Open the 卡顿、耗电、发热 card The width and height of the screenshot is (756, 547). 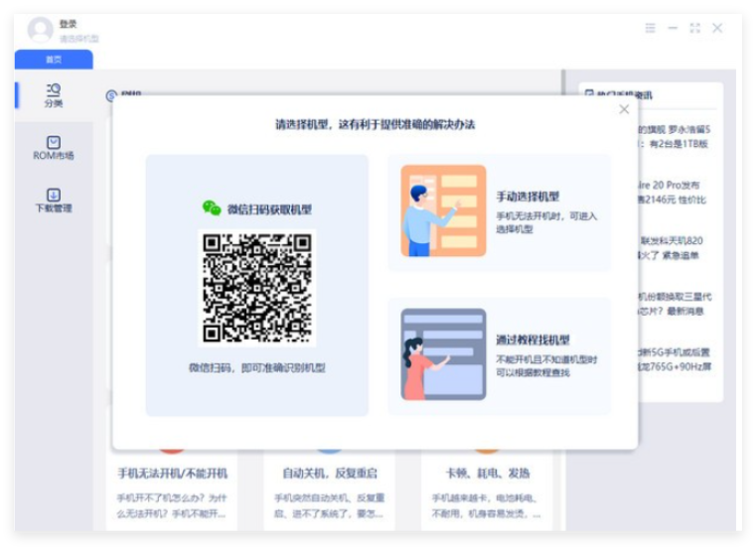[486, 486]
